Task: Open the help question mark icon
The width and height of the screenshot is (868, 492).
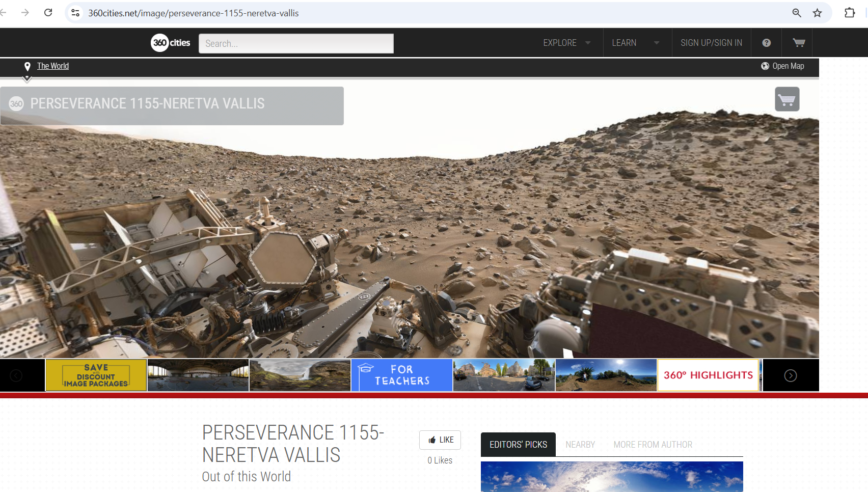Action: click(x=766, y=43)
